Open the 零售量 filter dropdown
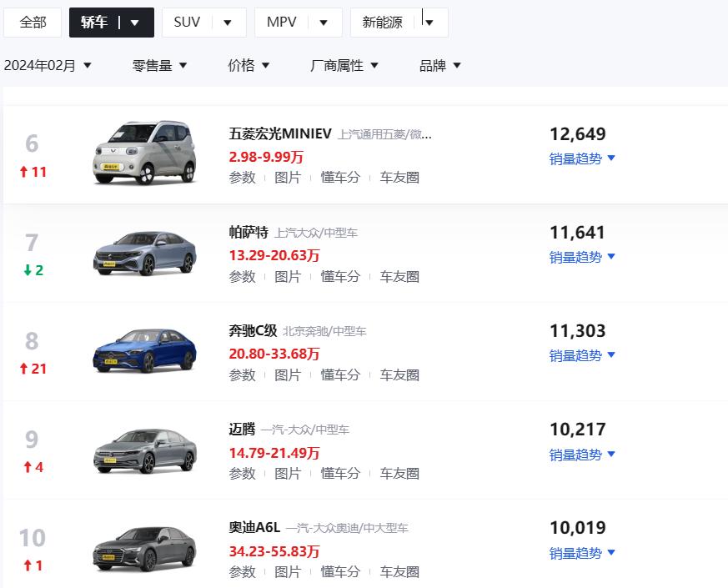This screenshot has height=588, width=728. point(159,66)
